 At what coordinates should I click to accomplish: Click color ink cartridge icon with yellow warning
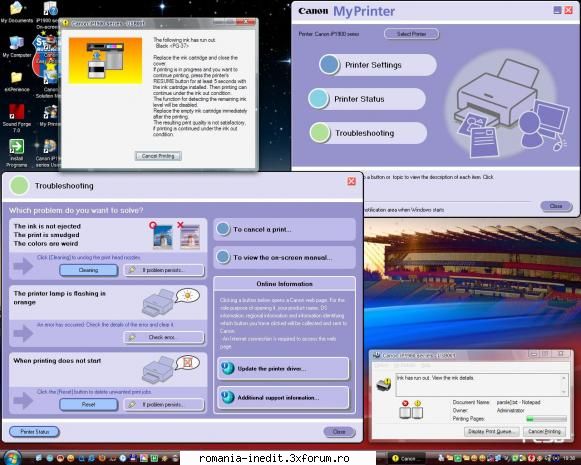pyautogui.click(x=418, y=409)
